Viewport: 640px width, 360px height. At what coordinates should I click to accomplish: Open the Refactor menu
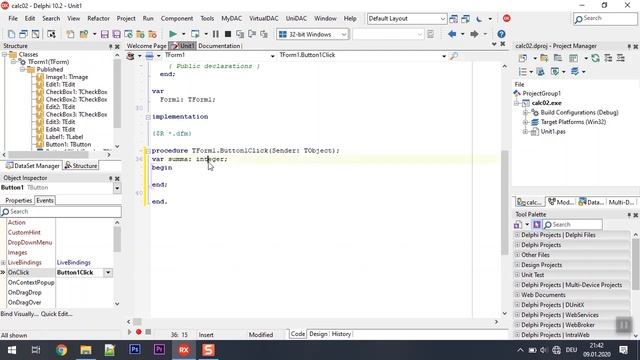point(98,18)
